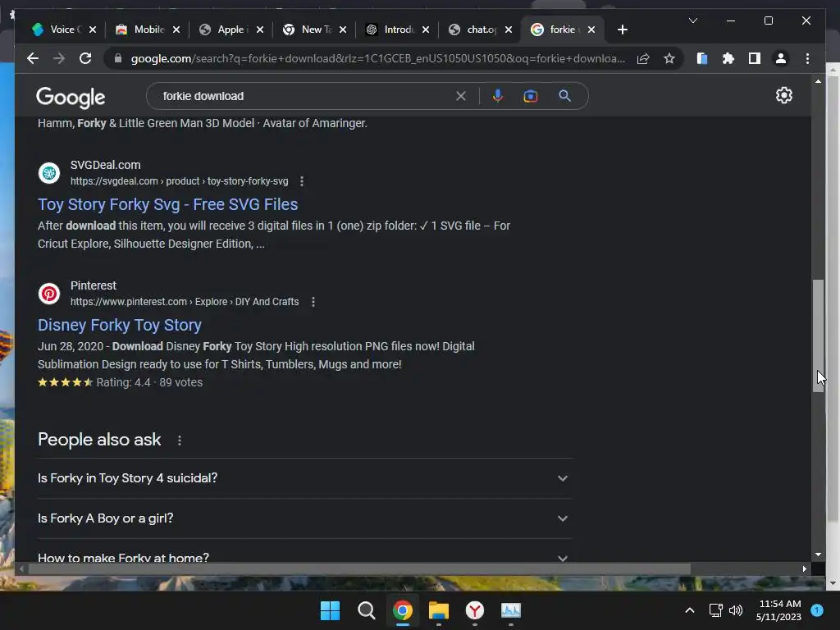Open the Extensions puzzle-piece menu
This screenshot has width=840, height=630.
point(728,58)
